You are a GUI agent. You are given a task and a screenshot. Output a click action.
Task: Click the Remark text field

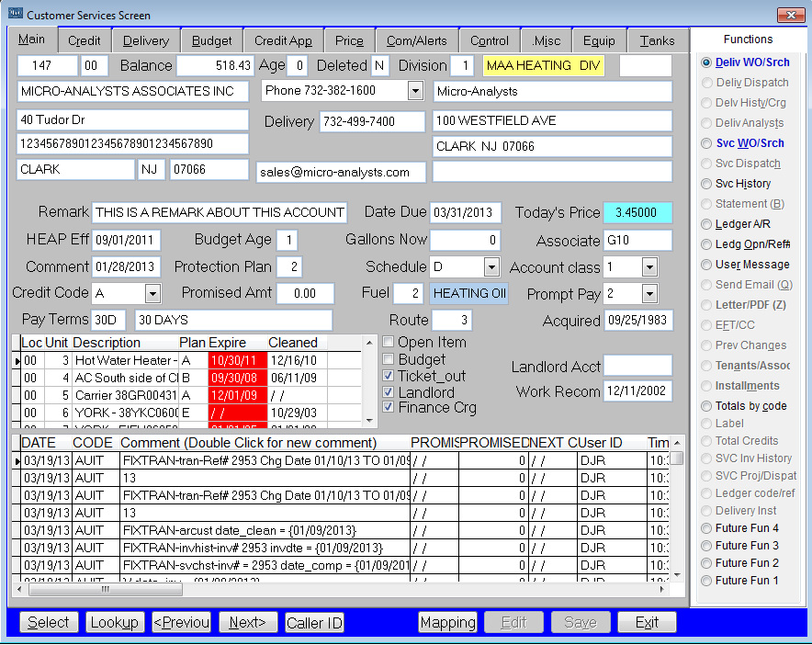pos(220,212)
